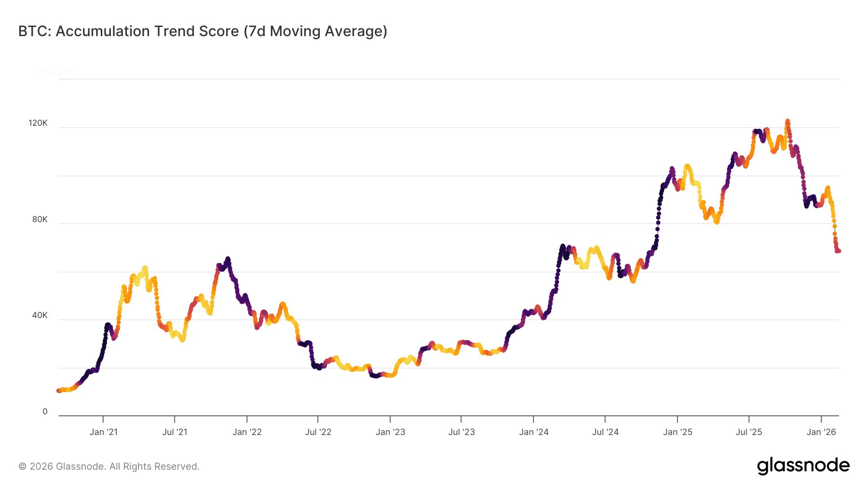Select the Jan '26 axis label
Viewport: 868px width, 488px height.
pos(821,432)
